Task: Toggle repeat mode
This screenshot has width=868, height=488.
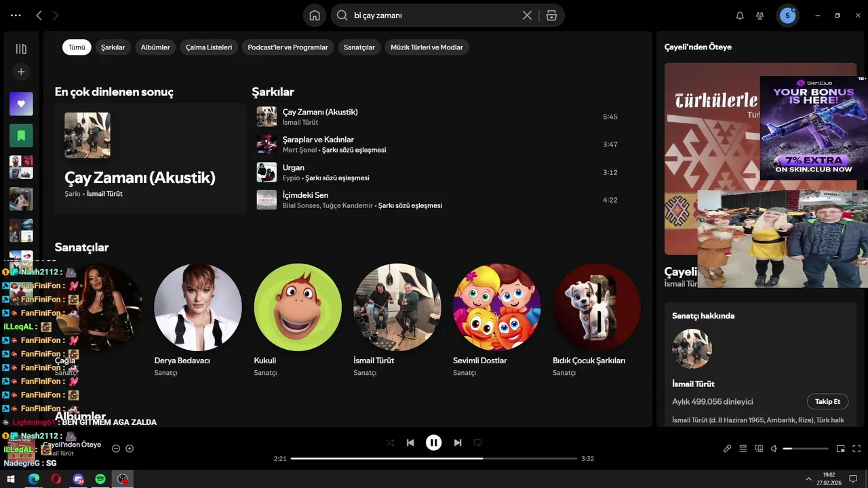Action: click(477, 443)
